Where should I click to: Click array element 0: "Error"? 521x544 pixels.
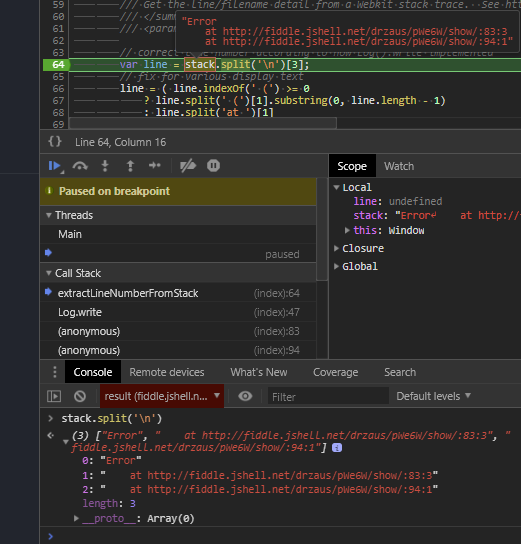pyautogui.click(x=112, y=460)
